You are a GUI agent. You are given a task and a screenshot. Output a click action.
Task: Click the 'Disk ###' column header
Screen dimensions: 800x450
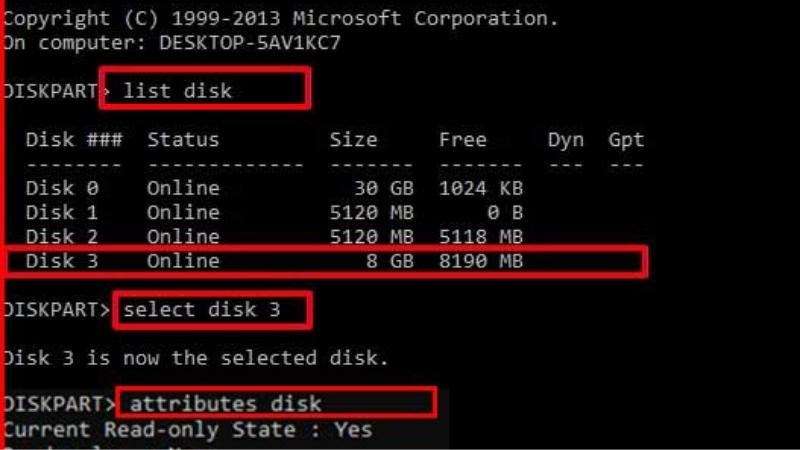click(74, 140)
